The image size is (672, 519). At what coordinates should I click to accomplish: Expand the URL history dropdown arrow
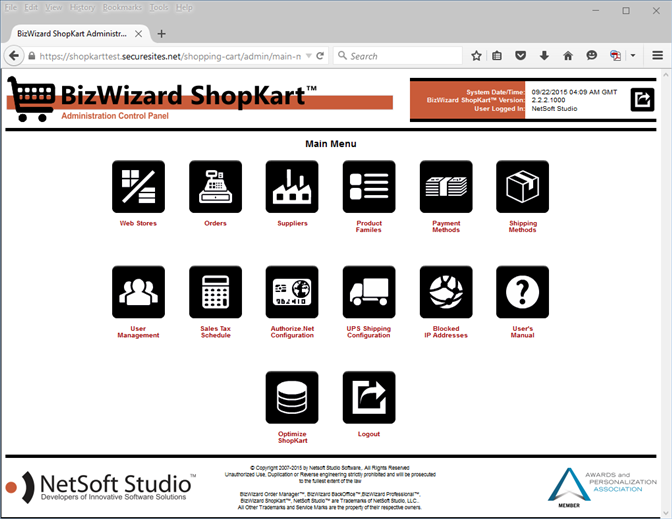point(309,56)
